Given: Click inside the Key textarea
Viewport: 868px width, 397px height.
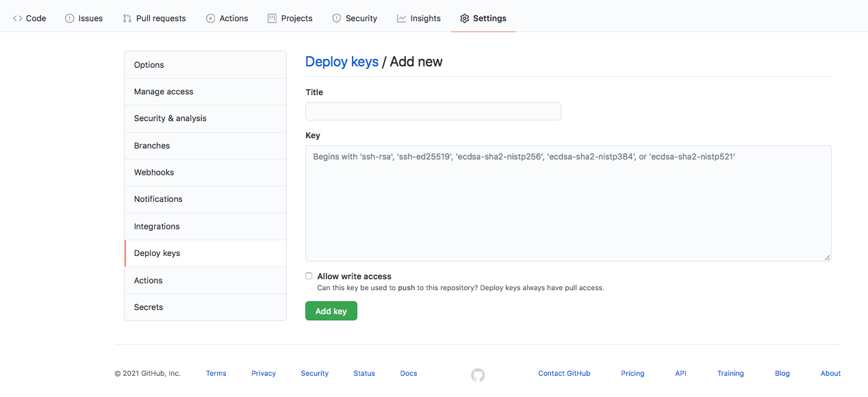Looking at the screenshot, I should [567, 203].
